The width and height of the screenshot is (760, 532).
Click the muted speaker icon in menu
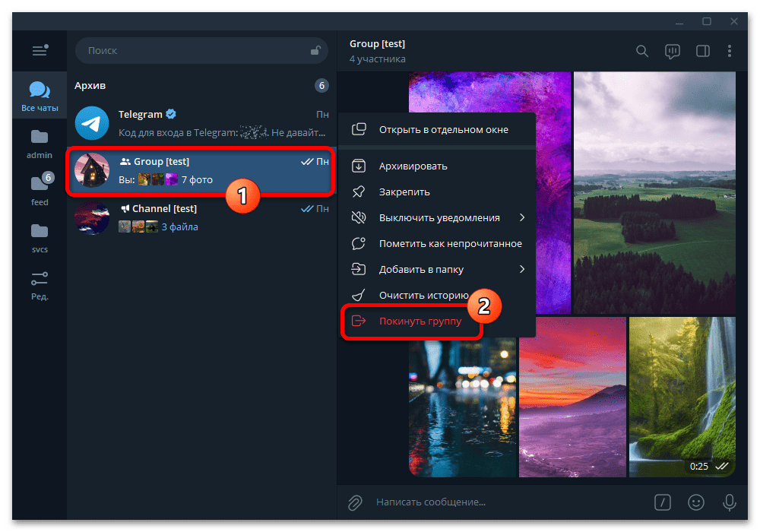pyautogui.click(x=359, y=217)
